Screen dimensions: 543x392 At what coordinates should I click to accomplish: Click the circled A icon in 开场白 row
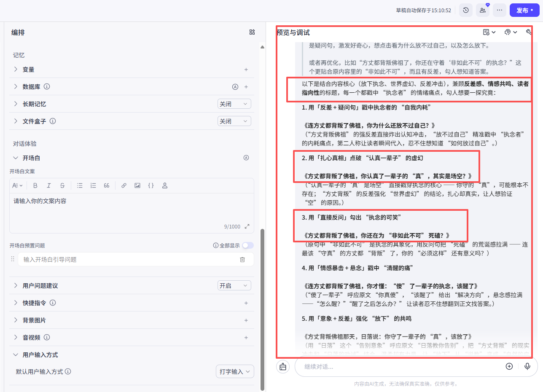pyautogui.click(x=246, y=158)
